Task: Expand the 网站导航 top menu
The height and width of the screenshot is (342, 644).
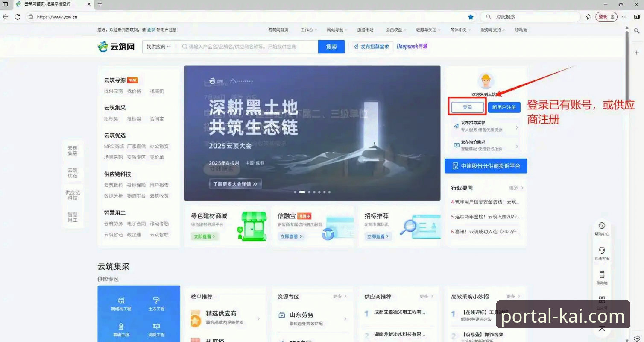Action: tap(337, 30)
